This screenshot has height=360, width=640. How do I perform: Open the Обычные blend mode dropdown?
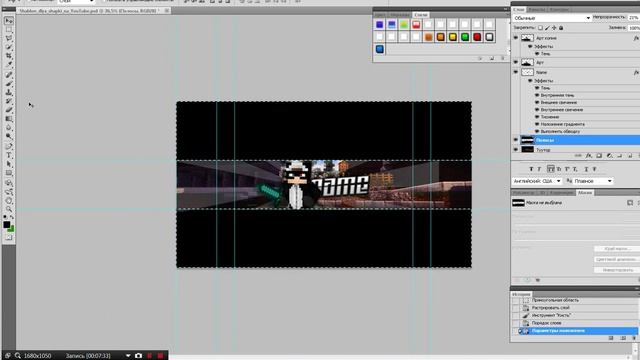coord(552,18)
